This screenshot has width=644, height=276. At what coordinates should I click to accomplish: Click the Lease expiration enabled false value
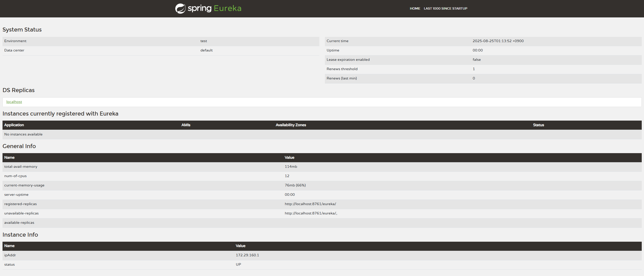coord(477,60)
